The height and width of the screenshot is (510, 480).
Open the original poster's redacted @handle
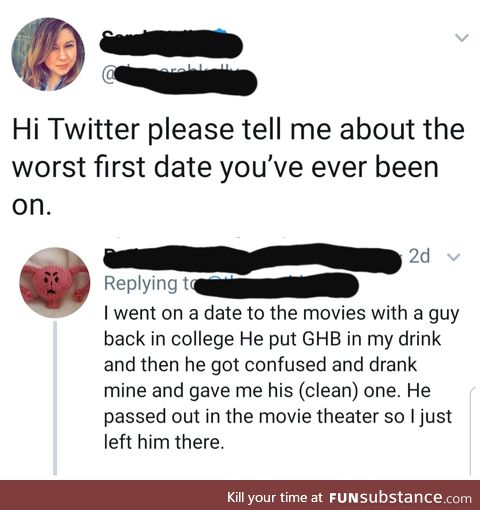[x=180, y=80]
